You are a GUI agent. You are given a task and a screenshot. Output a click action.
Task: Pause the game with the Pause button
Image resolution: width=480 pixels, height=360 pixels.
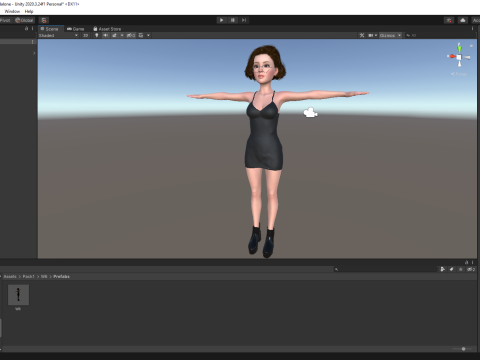click(233, 20)
